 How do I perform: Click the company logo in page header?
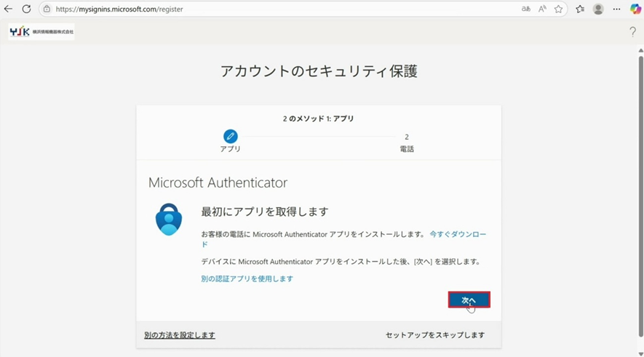[x=41, y=32]
